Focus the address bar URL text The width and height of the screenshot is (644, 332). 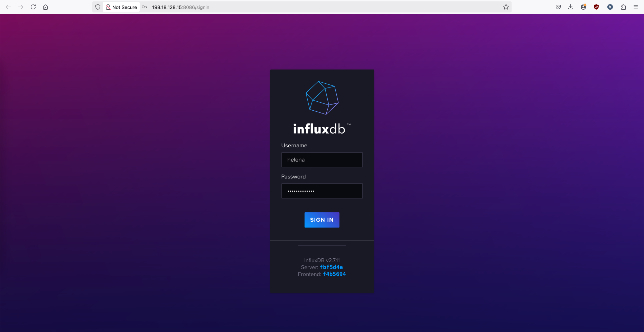pyautogui.click(x=180, y=7)
